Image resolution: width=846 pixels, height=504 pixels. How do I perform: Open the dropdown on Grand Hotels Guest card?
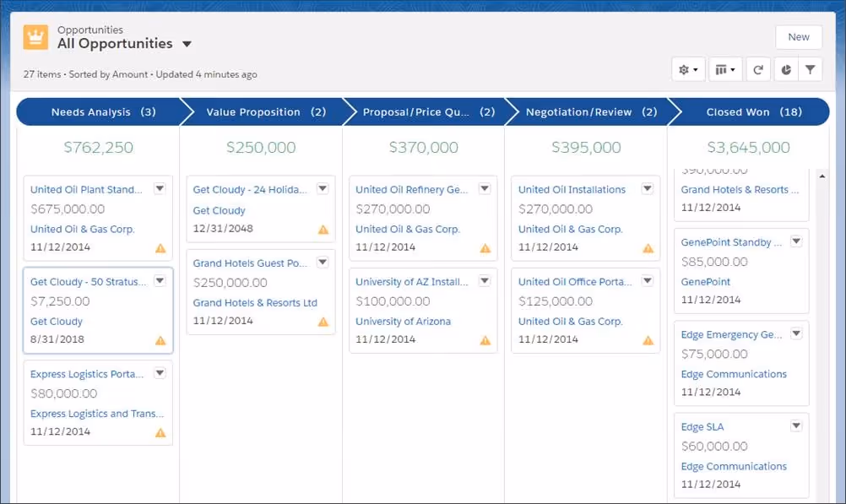323,263
